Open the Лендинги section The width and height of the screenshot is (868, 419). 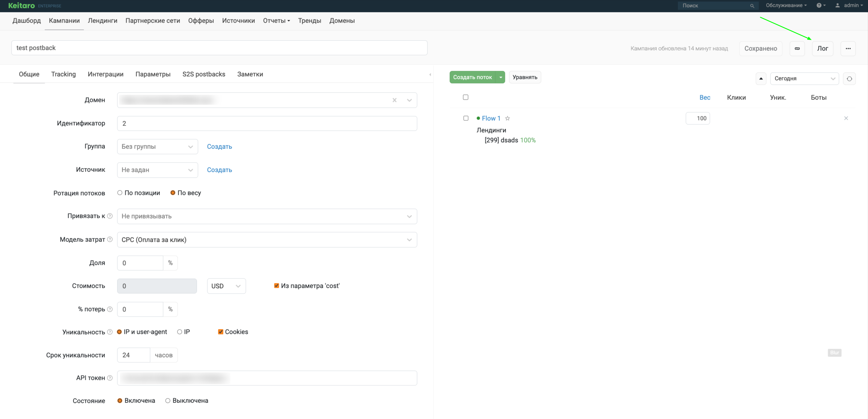[102, 21]
